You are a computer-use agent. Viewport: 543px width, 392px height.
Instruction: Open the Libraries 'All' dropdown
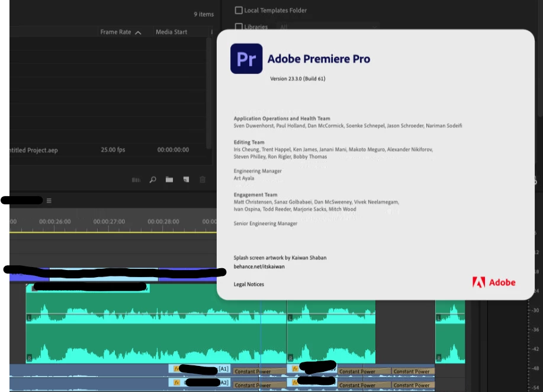pos(327,27)
